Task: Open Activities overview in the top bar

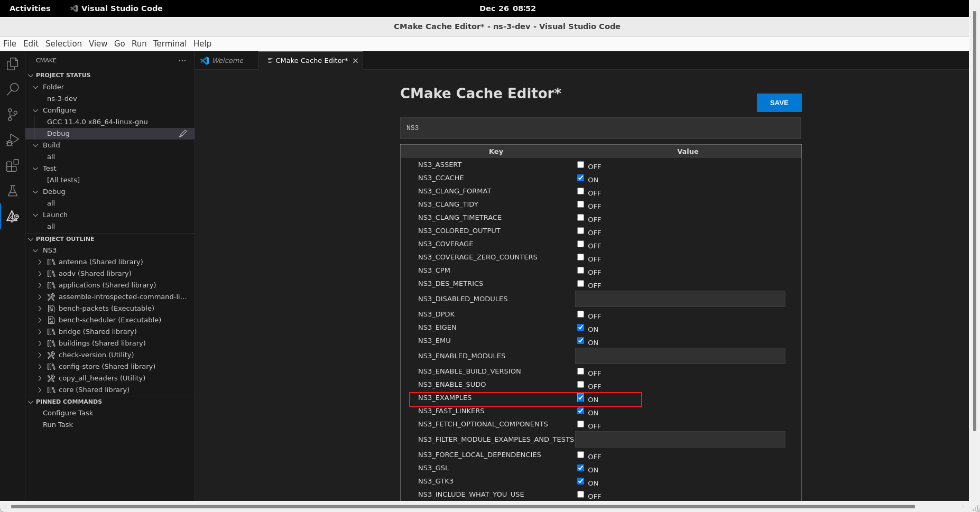Action: [30, 8]
